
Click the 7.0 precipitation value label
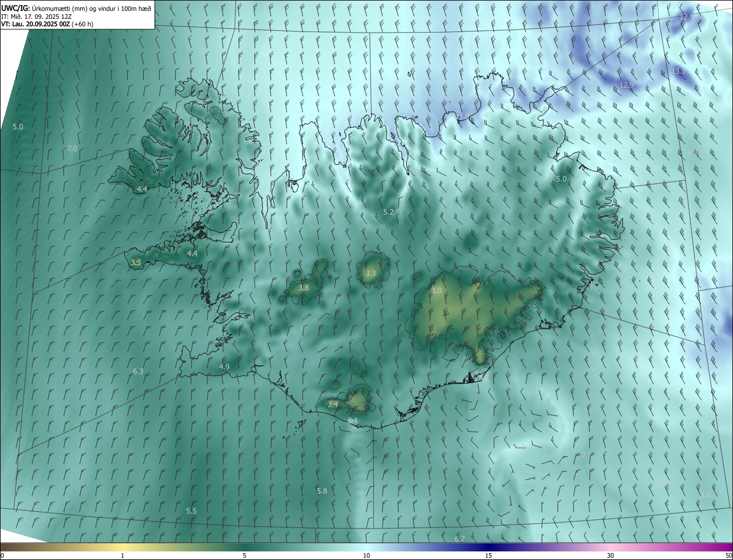pos(72,149)
